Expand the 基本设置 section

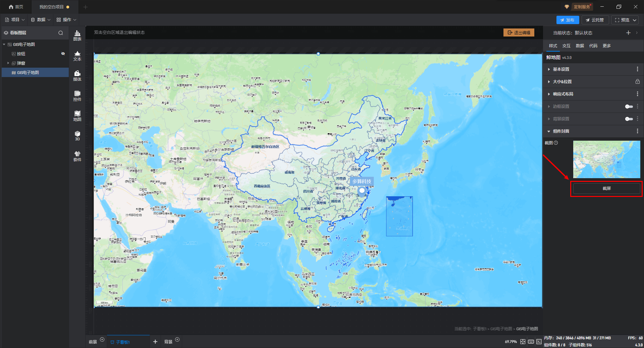tap(549, 69)
